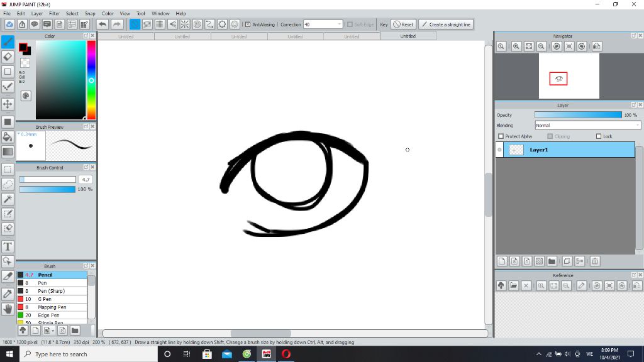Toggle Layer1 visibility dot
The image size is (644, 362).
pos(499,150)
